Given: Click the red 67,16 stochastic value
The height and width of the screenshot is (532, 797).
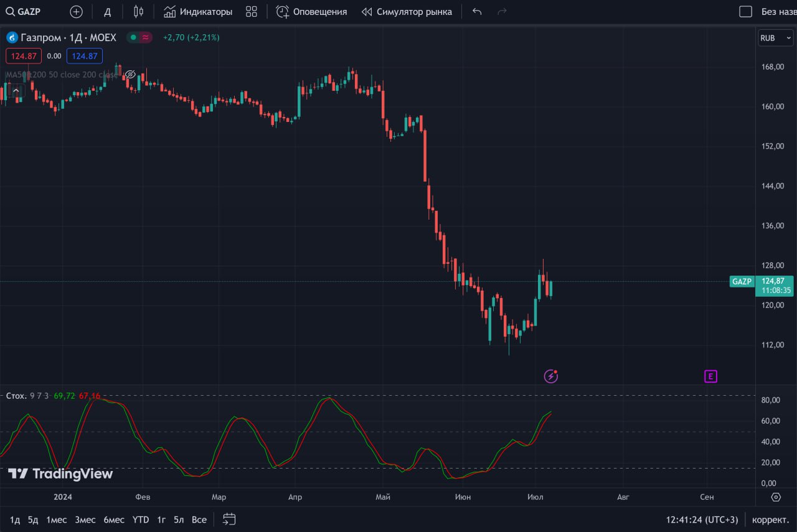Looking at the screenshot, I should [90, 396].
